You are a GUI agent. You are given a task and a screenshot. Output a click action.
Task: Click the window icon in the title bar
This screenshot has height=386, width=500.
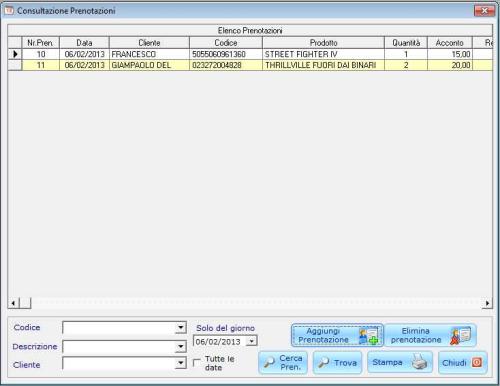(9, 11)
